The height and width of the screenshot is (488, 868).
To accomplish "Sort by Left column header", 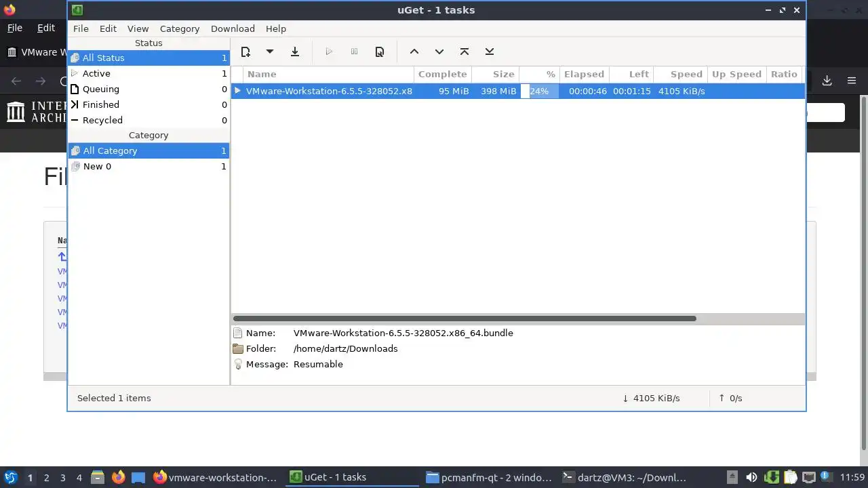I will coord(631,74).
